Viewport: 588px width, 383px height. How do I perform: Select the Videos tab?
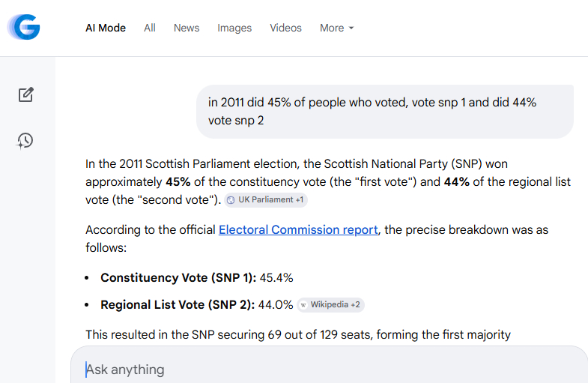pos(285,28)
